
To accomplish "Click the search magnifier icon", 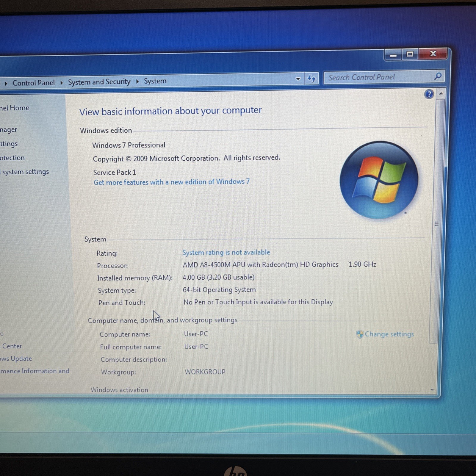I will [x=438, y=76].
